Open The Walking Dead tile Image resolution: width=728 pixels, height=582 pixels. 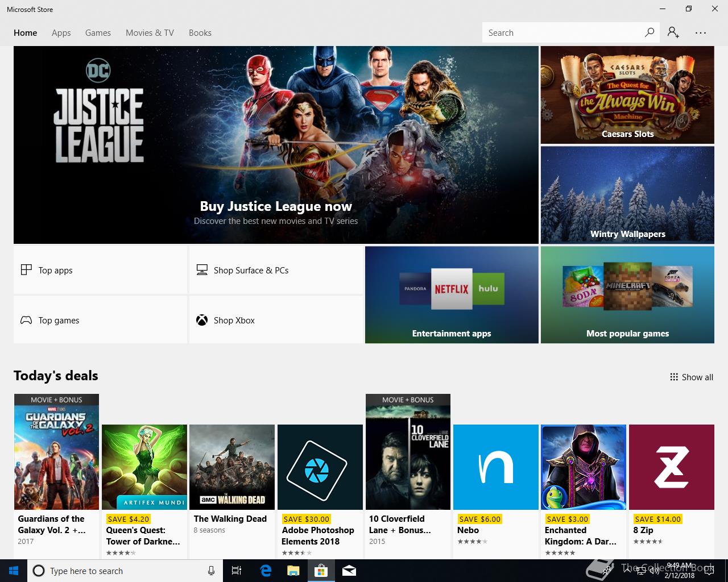click(232, 491)
